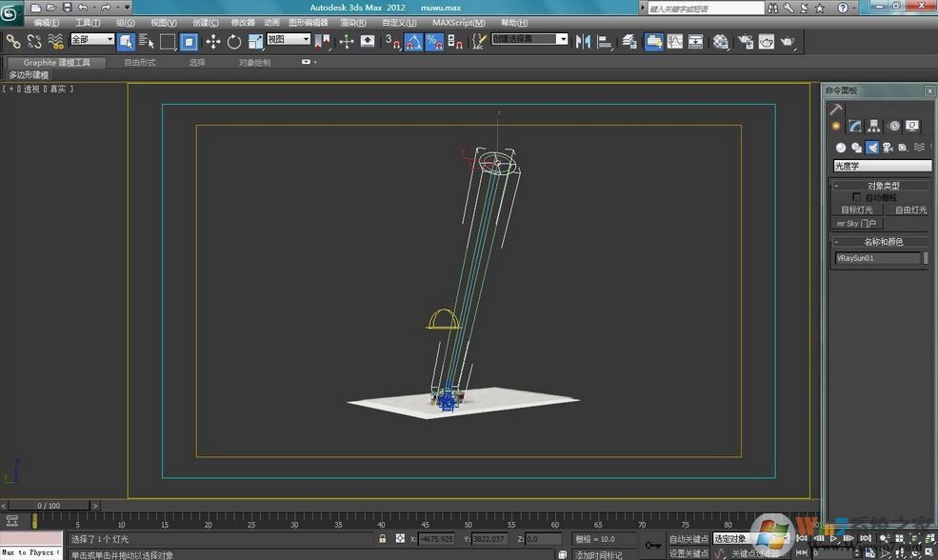Click the Mirror tool icon
938x560 pixels.
point(583,41)
